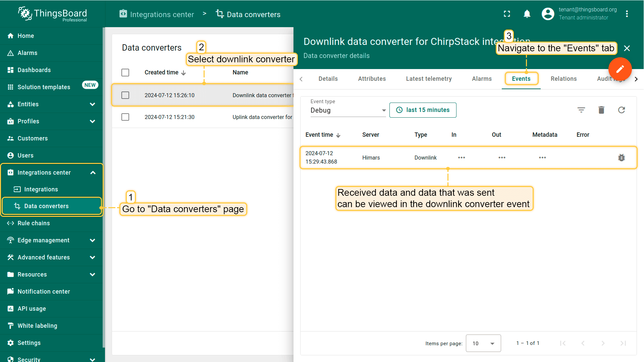Click the orange edit pencil button

pyautogui.click(x=620, y=69)
